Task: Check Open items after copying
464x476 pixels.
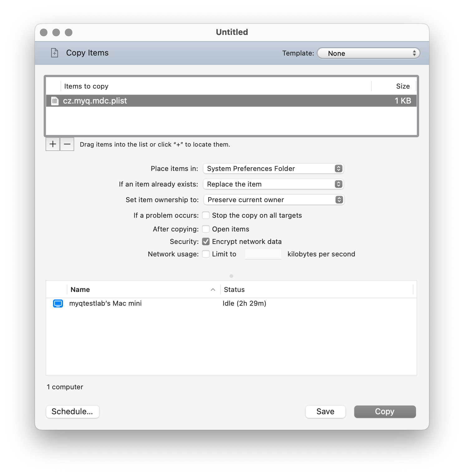Action: [206, 229]
